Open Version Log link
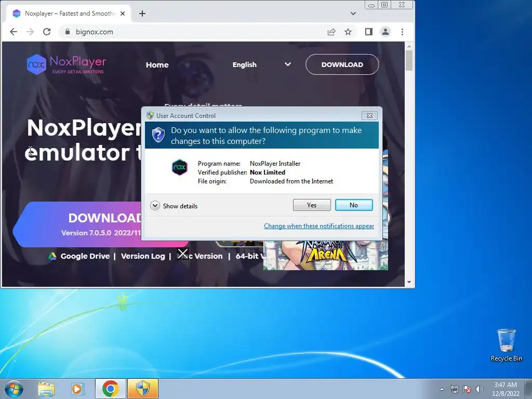 coord(143,256)
